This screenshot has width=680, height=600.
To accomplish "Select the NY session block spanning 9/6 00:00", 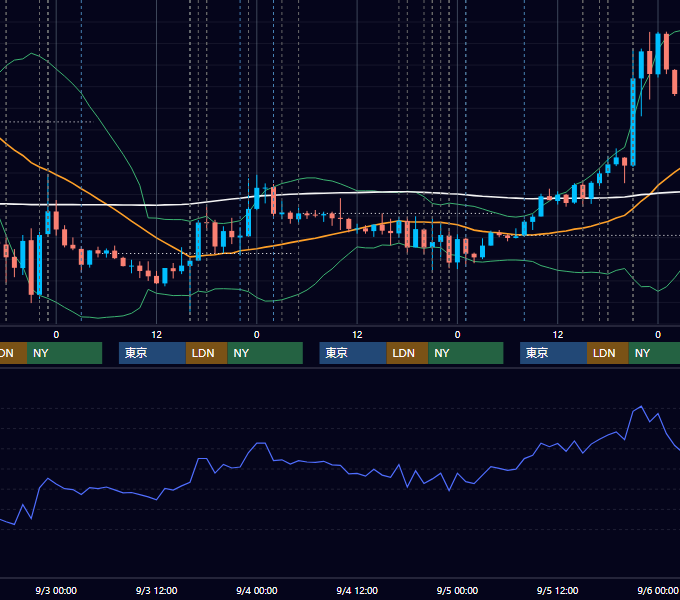I will pos(654,353).
